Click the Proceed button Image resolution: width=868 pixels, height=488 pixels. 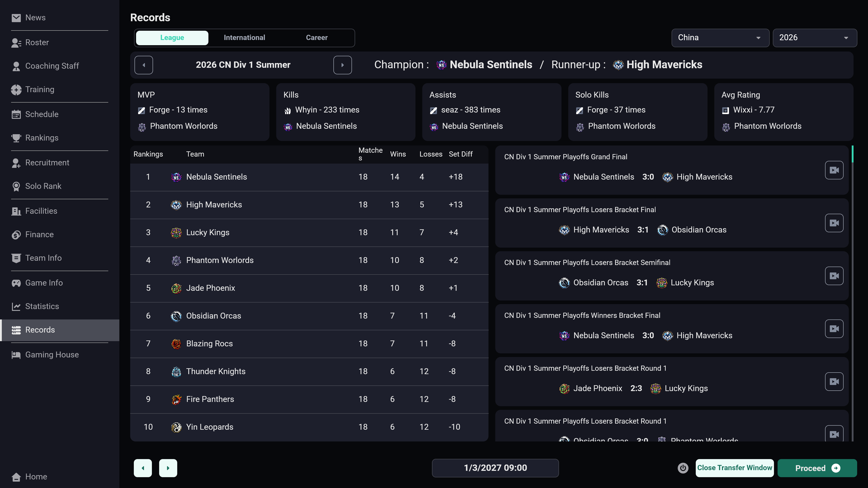(x=817, y=468)
